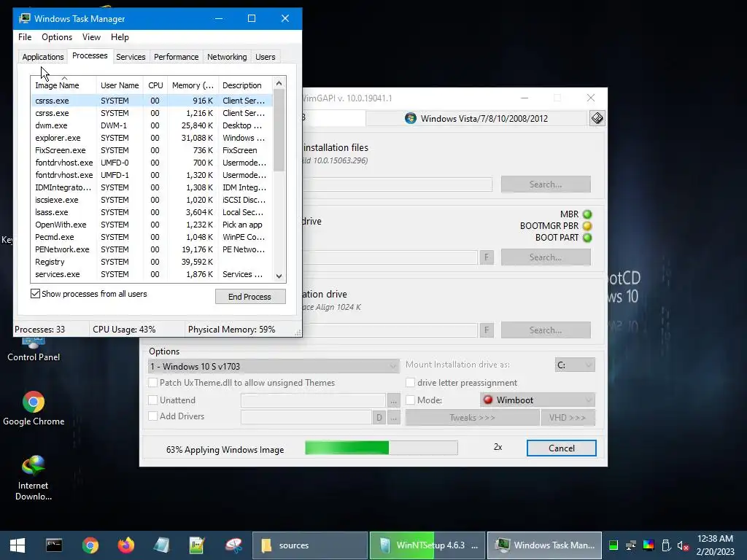Click Search for installation files

tap(546, 184)
